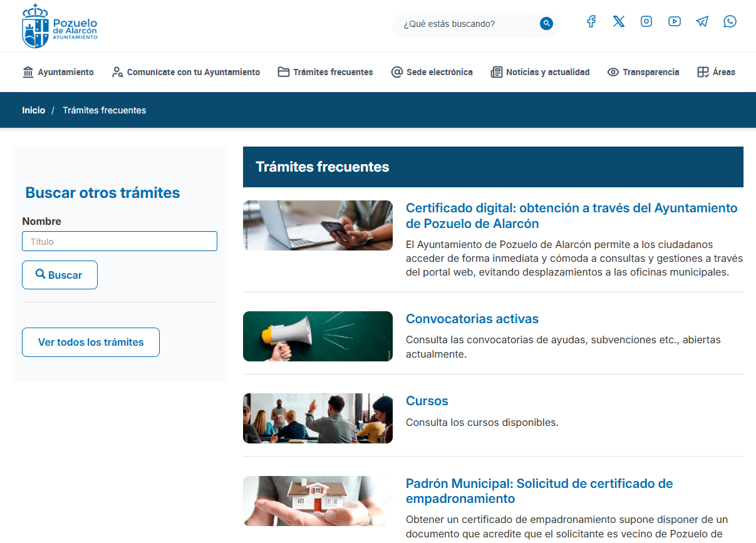Click the eye icon for Transparencia

click(x=613, y=72)
